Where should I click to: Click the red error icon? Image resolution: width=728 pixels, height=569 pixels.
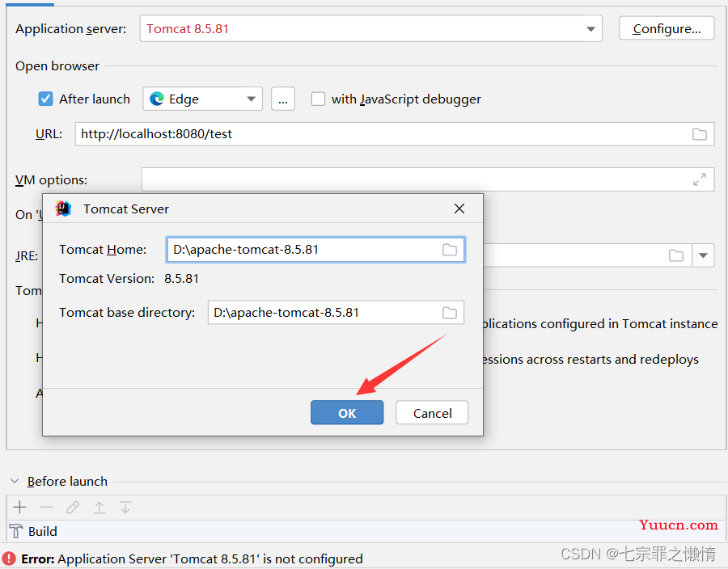[x=9, y=558]
